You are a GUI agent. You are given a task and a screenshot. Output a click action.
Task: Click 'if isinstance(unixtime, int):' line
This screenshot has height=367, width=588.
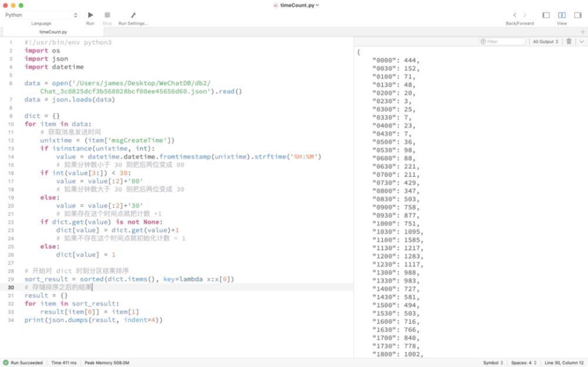[x=98, y=149]
